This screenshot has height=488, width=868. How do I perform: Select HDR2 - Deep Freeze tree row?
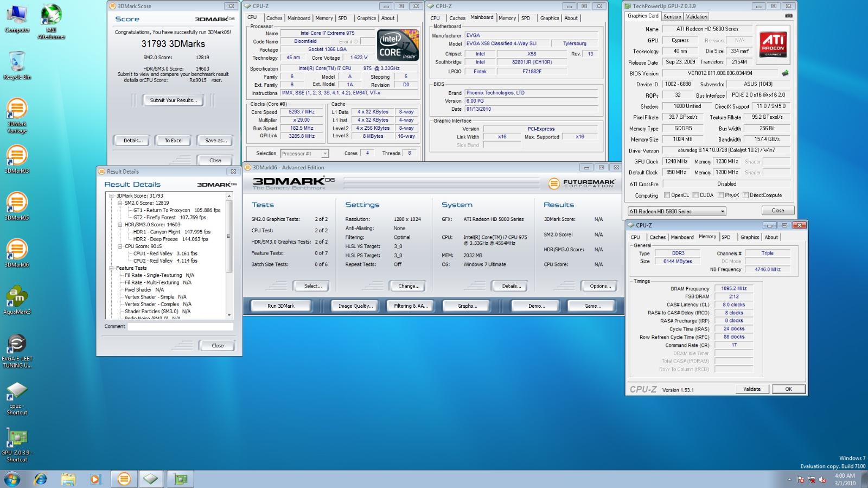click(170, 239)
